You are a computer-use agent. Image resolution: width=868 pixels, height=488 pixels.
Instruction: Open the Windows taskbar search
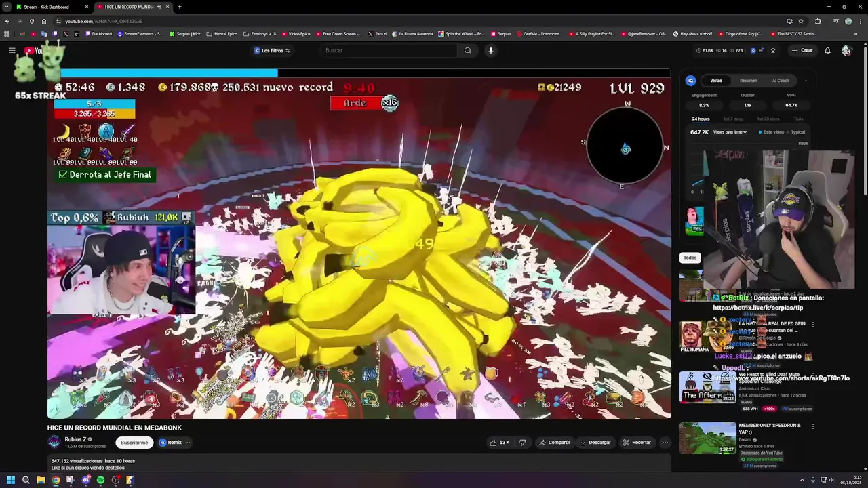tap(26, 480)
